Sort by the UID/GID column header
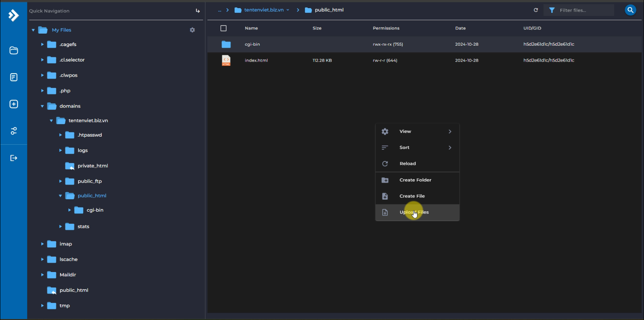Image resolution: width=644 pixels, height=320 pixels. pyautogui.click(x=532, y=28)
